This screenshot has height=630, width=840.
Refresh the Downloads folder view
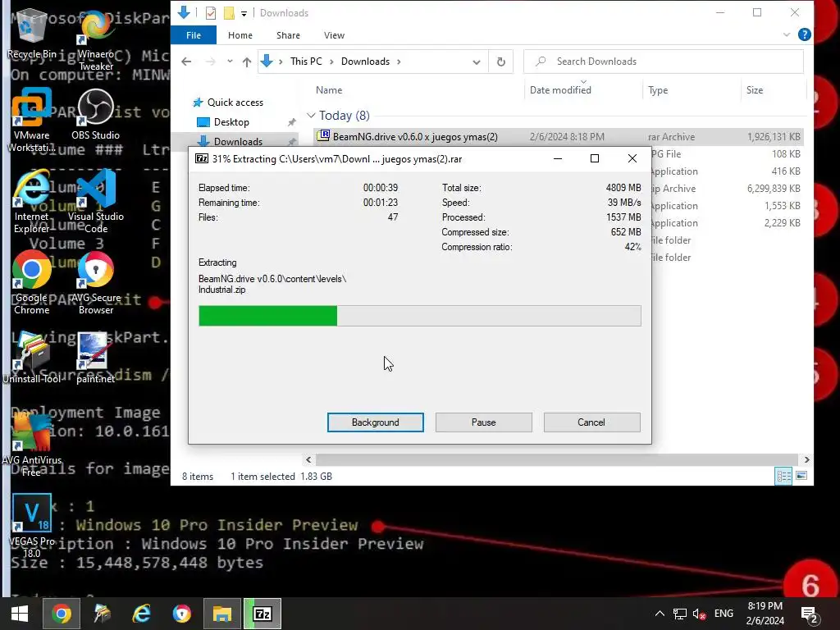point(501,62)
